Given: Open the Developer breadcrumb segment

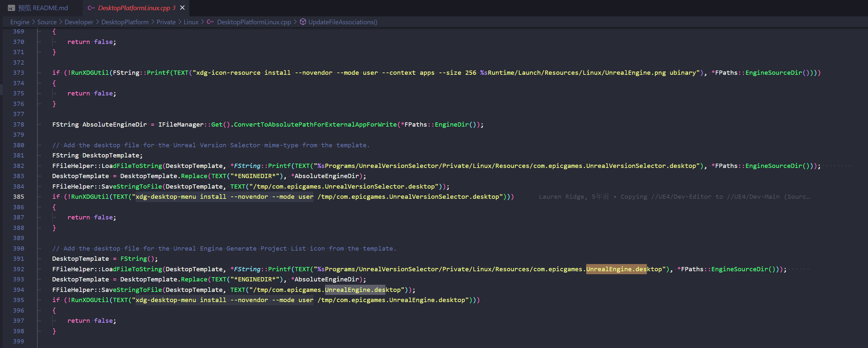Looking at the screenshot, I should click(x=79, y=22).
